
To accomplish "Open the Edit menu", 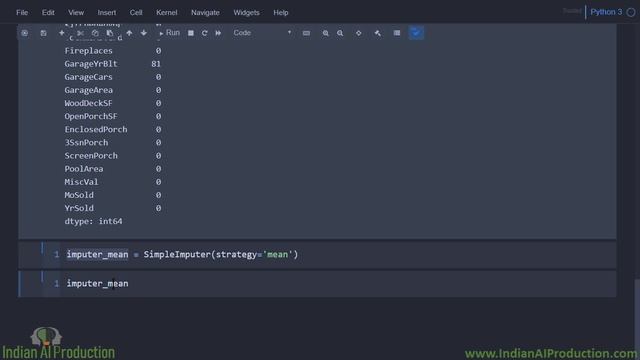I will pos(48,13).
